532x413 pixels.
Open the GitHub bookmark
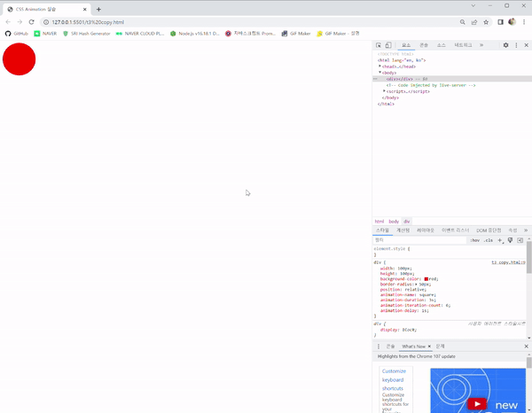[16, 34]
